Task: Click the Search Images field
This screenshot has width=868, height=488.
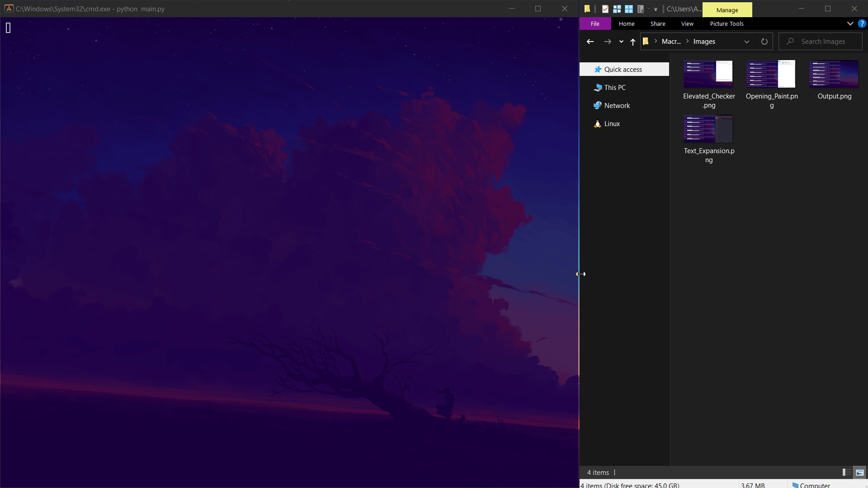Action: coord(823,42)
